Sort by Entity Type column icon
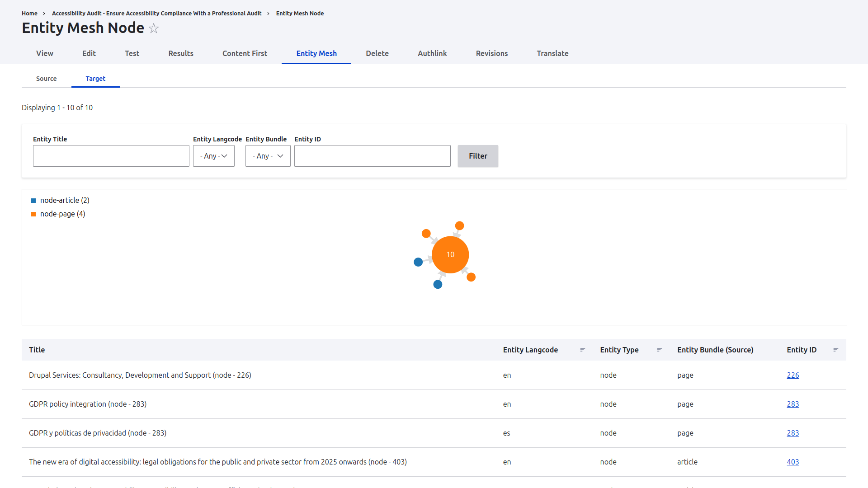The width and height of the screenshot is (868, 488). [660, 350]
